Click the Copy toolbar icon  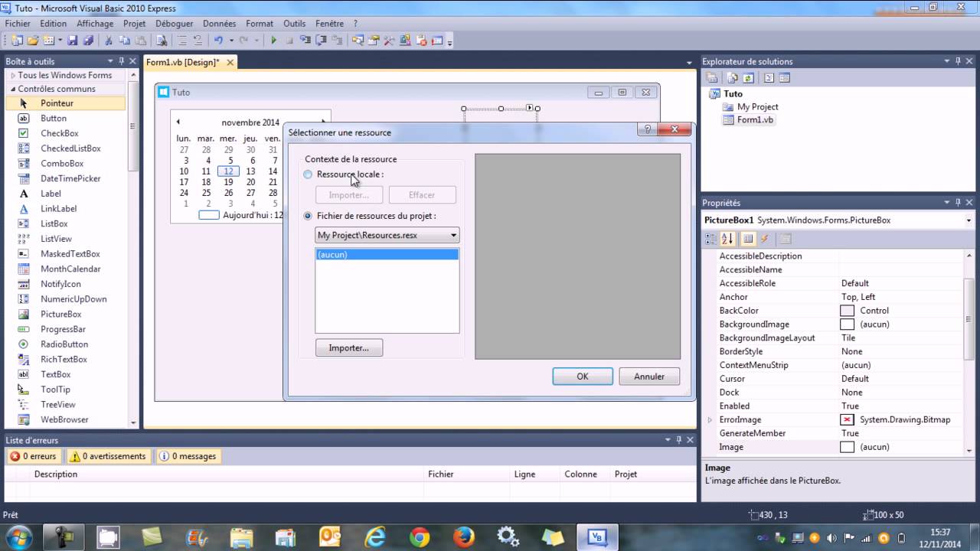[125, 41]
